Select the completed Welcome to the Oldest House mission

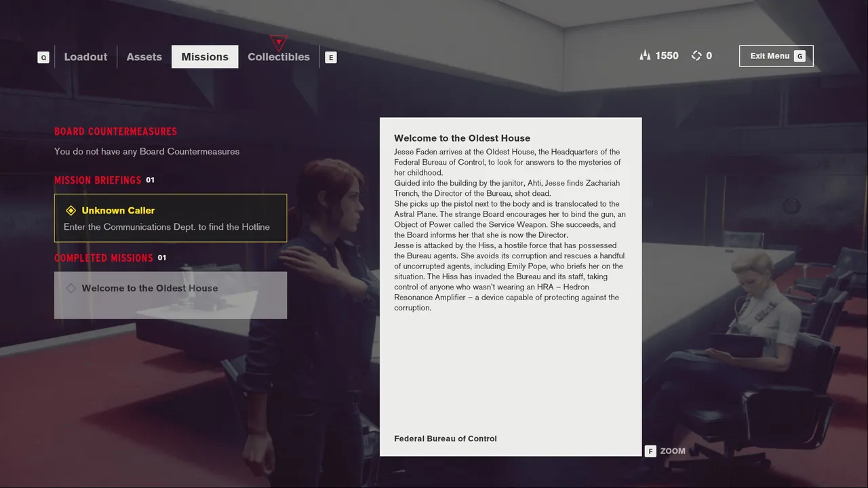(x=170, y=296)
